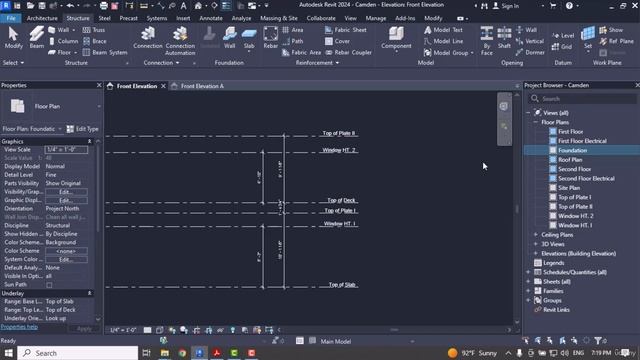Open the Windows Start menu
Viewport: 640px width, 360px height.
(x=8, y=353)
